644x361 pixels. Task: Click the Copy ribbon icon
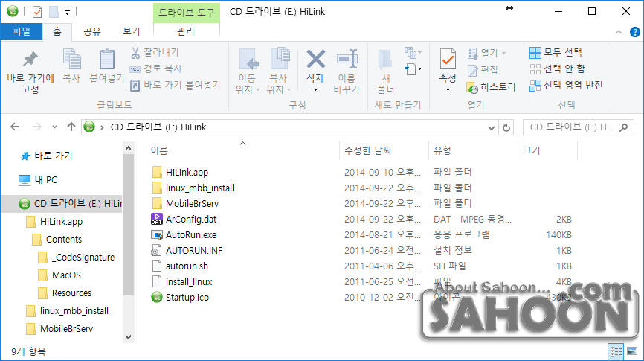(71, 59)
